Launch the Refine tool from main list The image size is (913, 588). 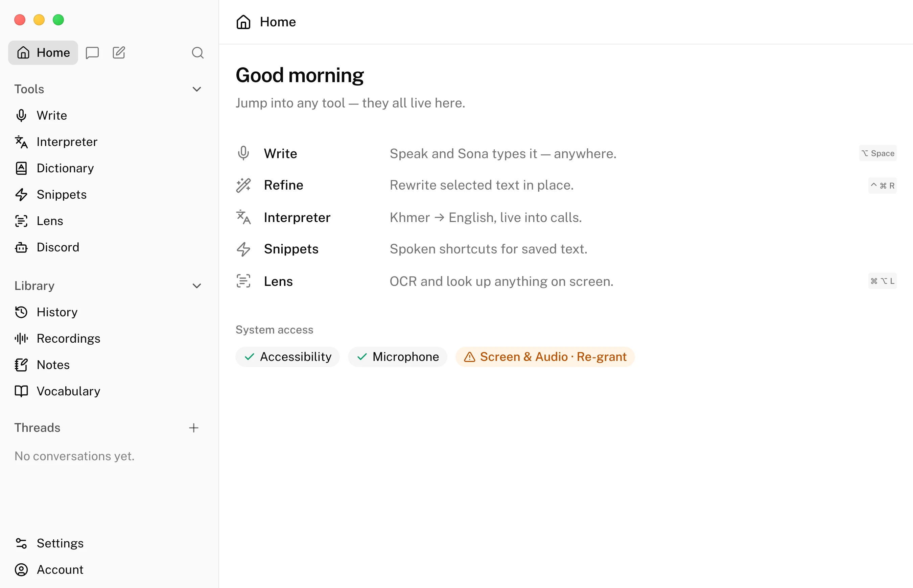click(566, 185)
